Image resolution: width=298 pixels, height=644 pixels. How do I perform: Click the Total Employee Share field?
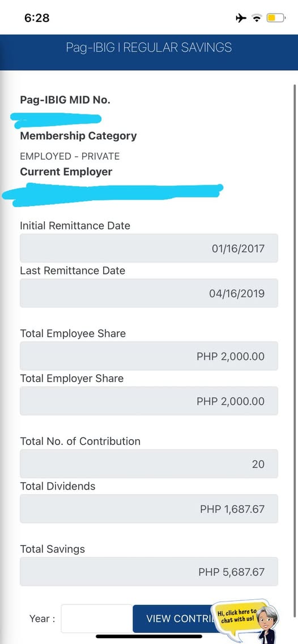(149, 356)
